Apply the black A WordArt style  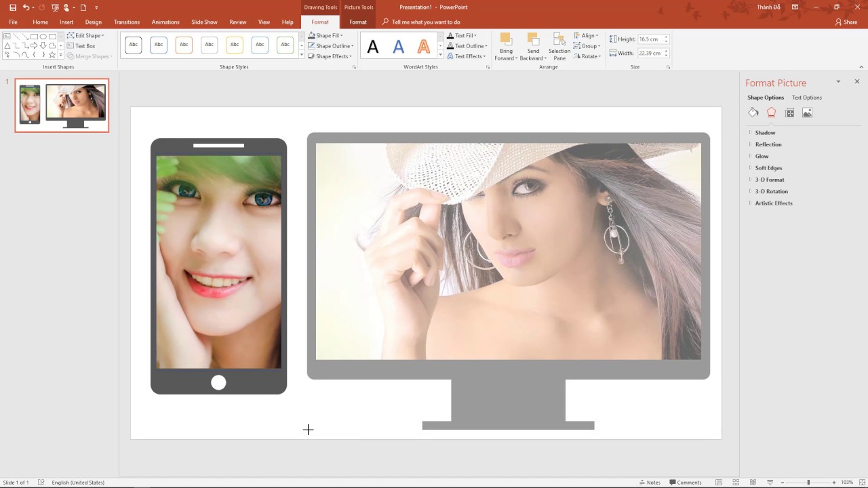373,47
